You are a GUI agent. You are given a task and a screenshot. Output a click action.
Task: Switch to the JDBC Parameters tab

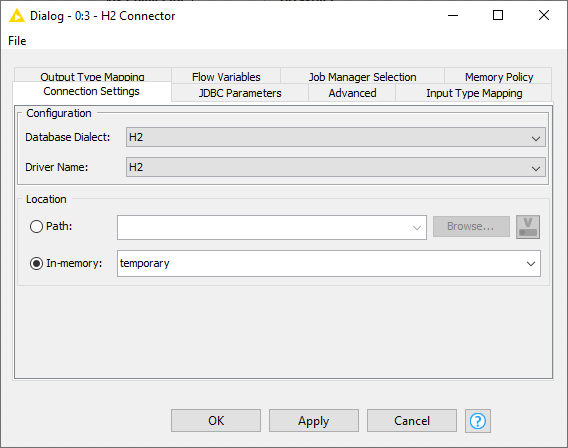240,93
